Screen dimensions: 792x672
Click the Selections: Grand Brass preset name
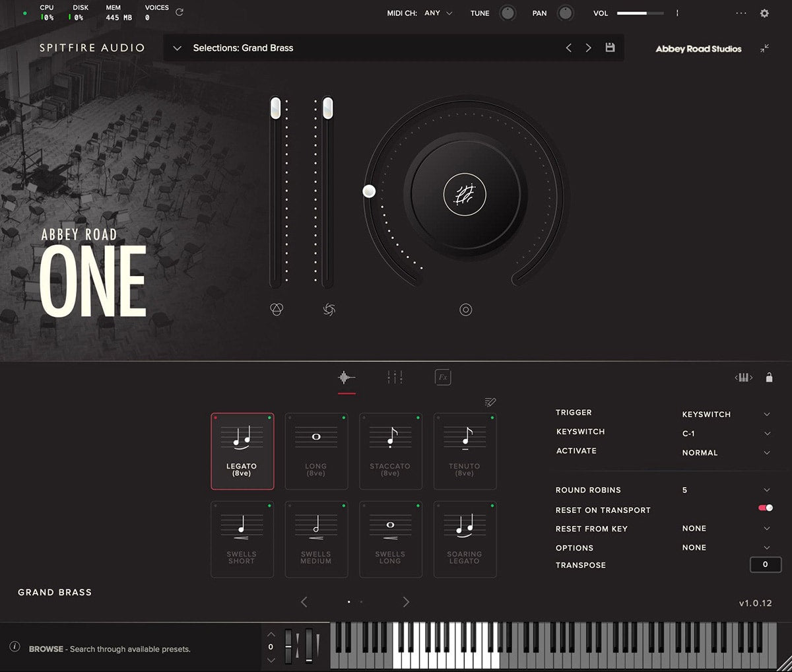click(243, 48)
